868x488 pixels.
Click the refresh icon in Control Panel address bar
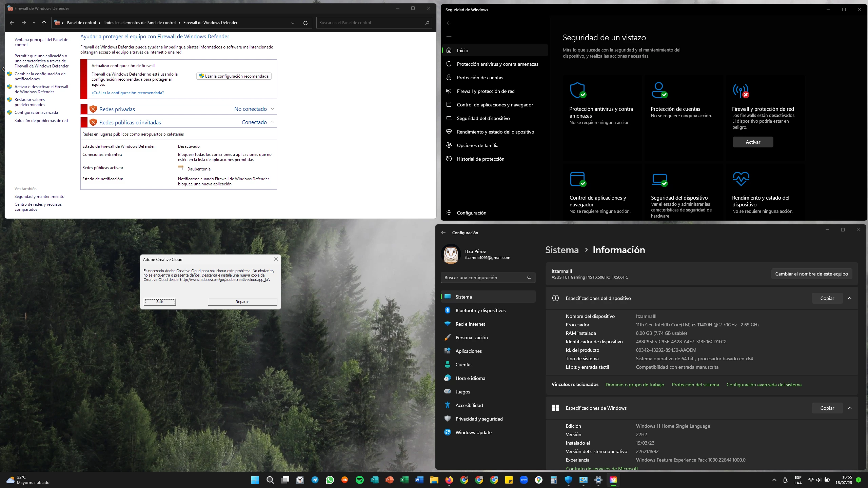coord(305,23)
